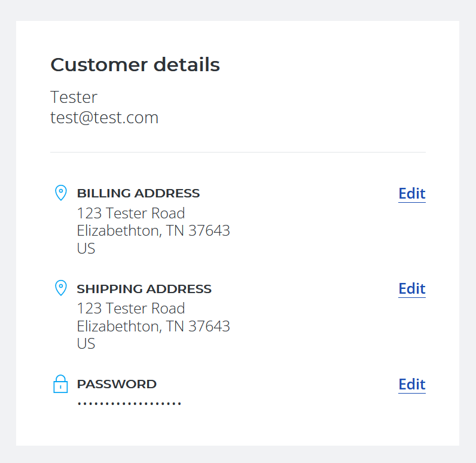Click the SHIPPING ADDRESS label
Screen dimensions: 476x463
point(144,289)
